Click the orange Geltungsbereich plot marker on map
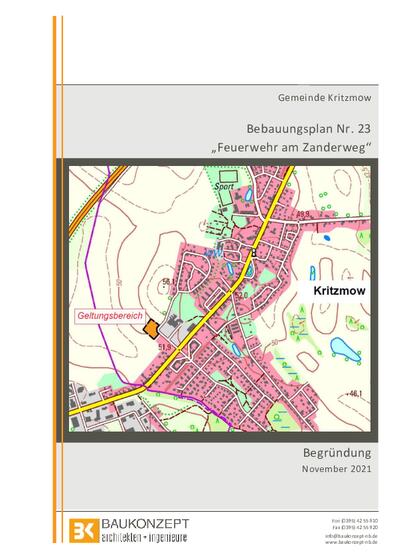 (x=151, y=329)
